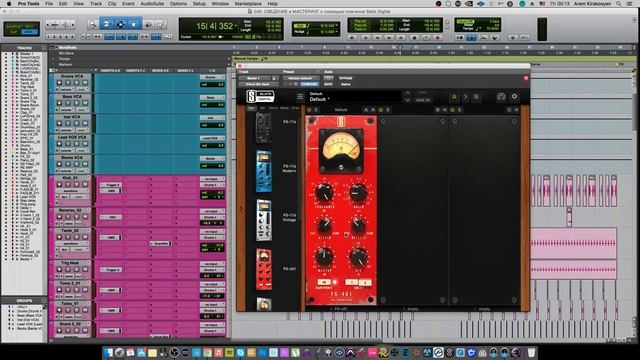Open Spotlight search in menu bar
This screenshot has height=360, width=640.
click(619, 4)
